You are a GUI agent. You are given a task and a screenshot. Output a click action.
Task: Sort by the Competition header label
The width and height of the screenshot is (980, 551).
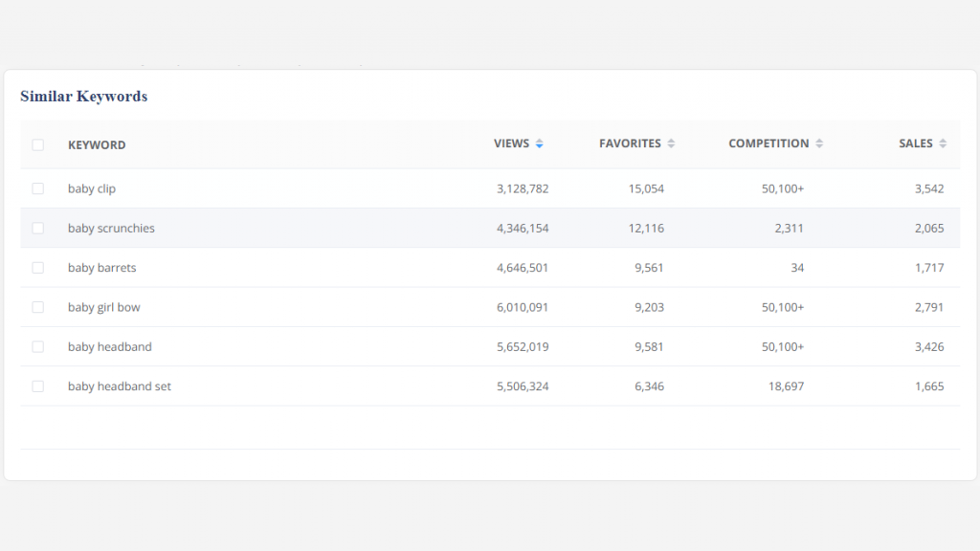point(768,143)
